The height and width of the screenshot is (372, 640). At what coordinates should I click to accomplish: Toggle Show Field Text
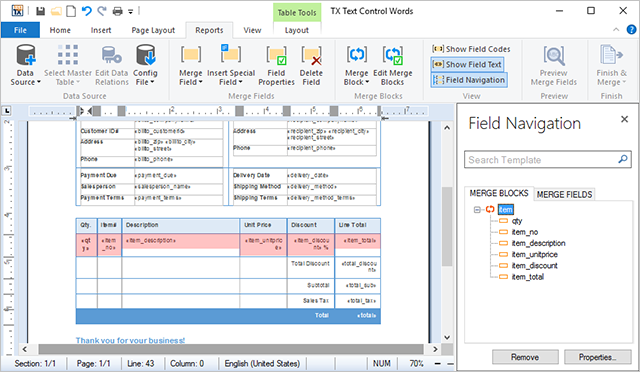(x=467, y=65)
